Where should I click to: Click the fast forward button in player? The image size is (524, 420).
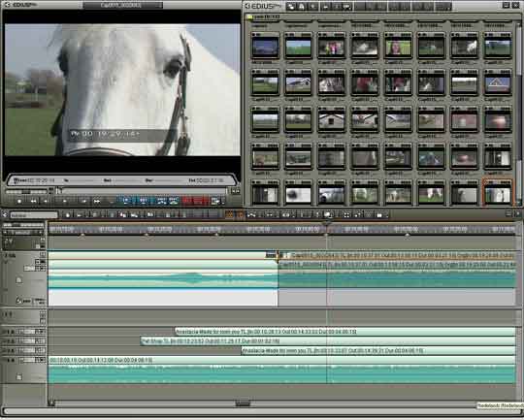[97, 201]
